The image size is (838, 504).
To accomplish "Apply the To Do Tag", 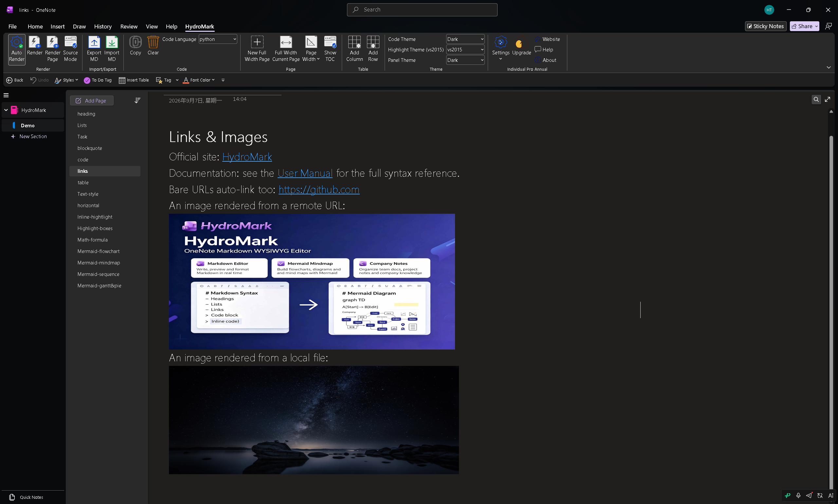I will pos(98,80).
